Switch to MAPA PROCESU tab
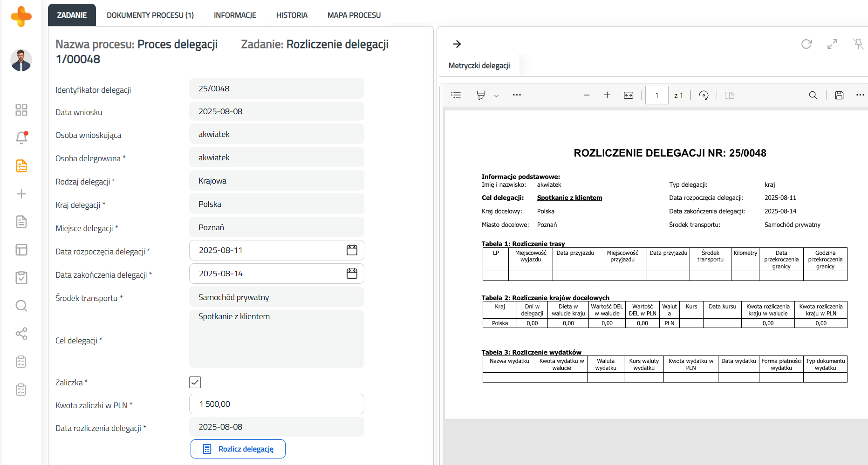The width and height of the screenshot is (868, 465). click(354, 15)
